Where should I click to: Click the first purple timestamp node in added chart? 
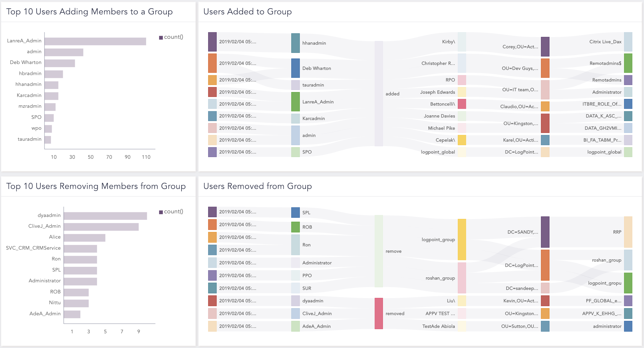point(212,42)
